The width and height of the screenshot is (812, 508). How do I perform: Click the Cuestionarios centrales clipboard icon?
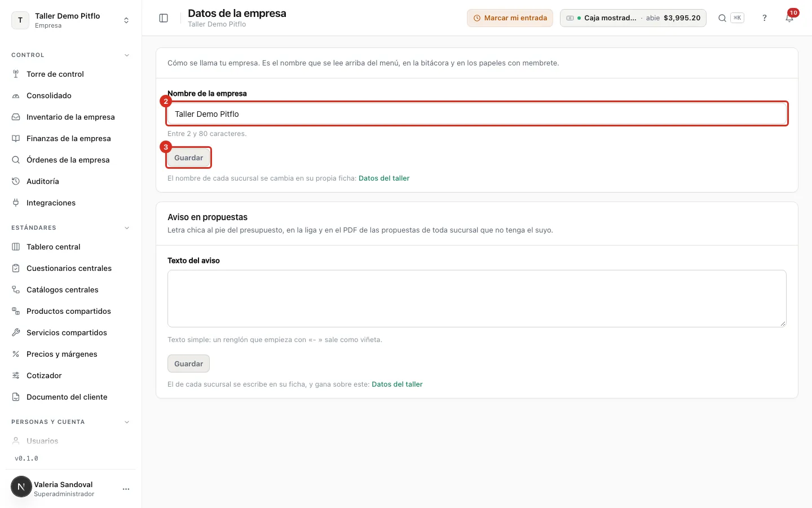16,268
